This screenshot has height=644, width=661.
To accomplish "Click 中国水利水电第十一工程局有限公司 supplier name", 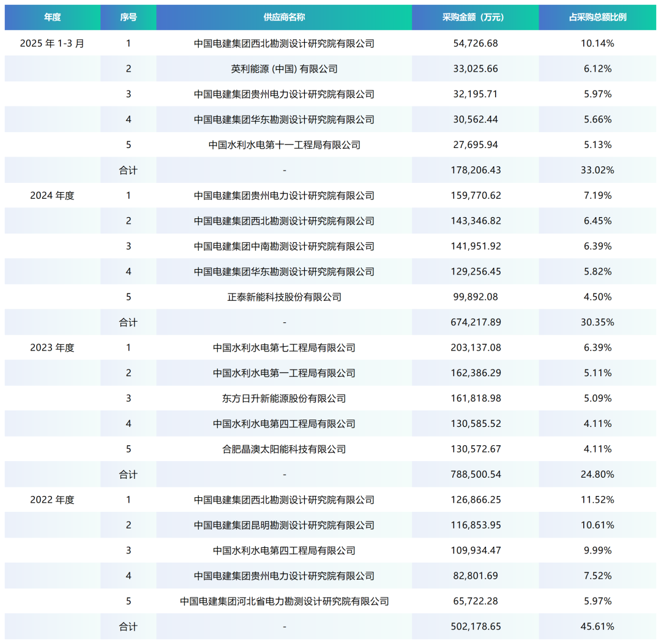I will coord(284,145).
